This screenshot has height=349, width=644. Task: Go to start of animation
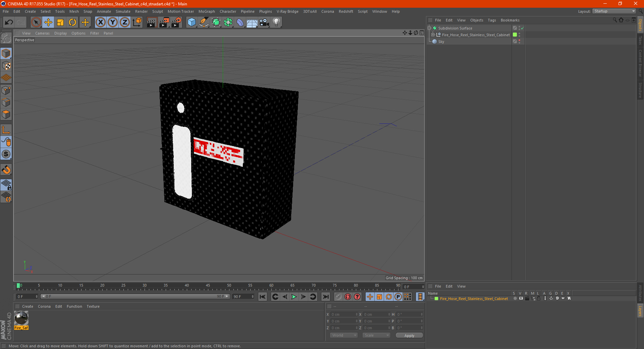(263, 297)
